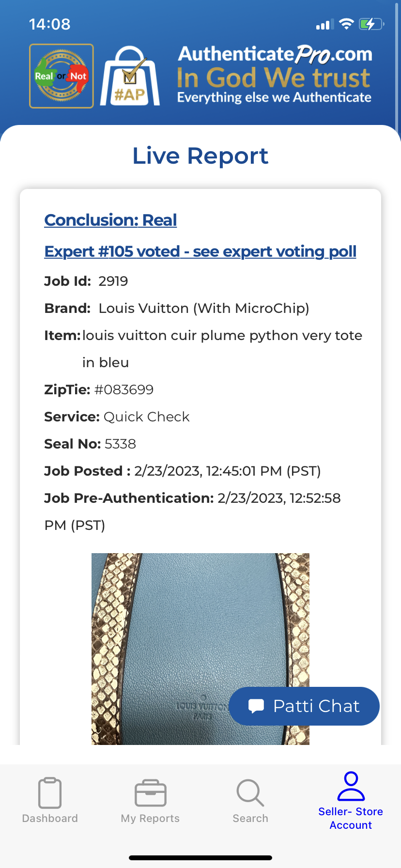401x868 pixels.
Task: Tap the Live Report heading
Action: [x=200, y=156]
